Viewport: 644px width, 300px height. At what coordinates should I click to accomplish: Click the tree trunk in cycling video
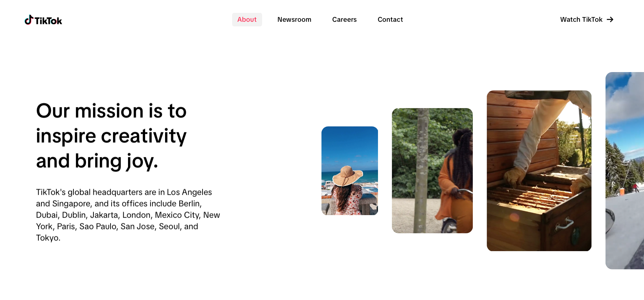[422, 171]
